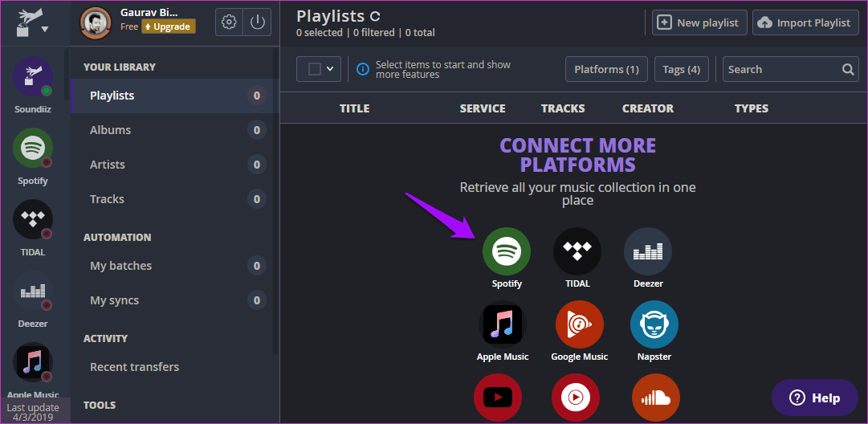The height and width of the screenshot is (424, 868).
Task: Create a New playlist
Action: click(699, 22)
